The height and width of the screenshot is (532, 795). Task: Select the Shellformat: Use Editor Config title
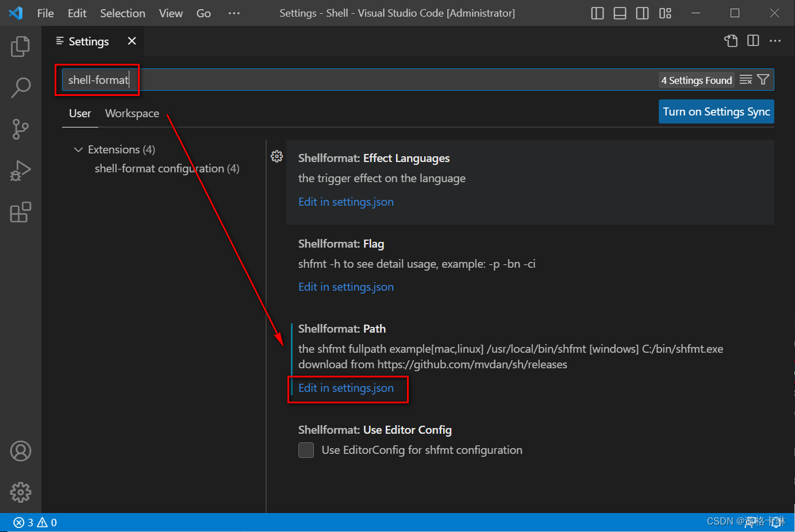pos(375,430)
